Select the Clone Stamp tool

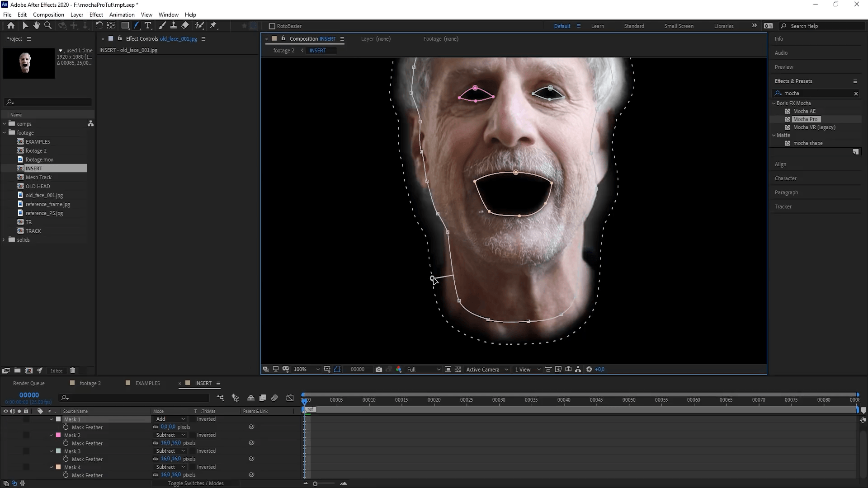(x=173, y=26)
